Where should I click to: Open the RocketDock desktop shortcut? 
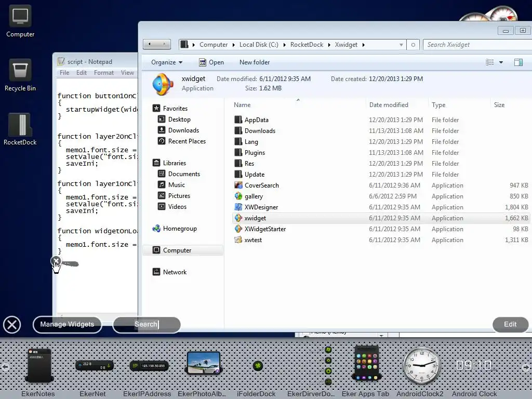(20, 129)
